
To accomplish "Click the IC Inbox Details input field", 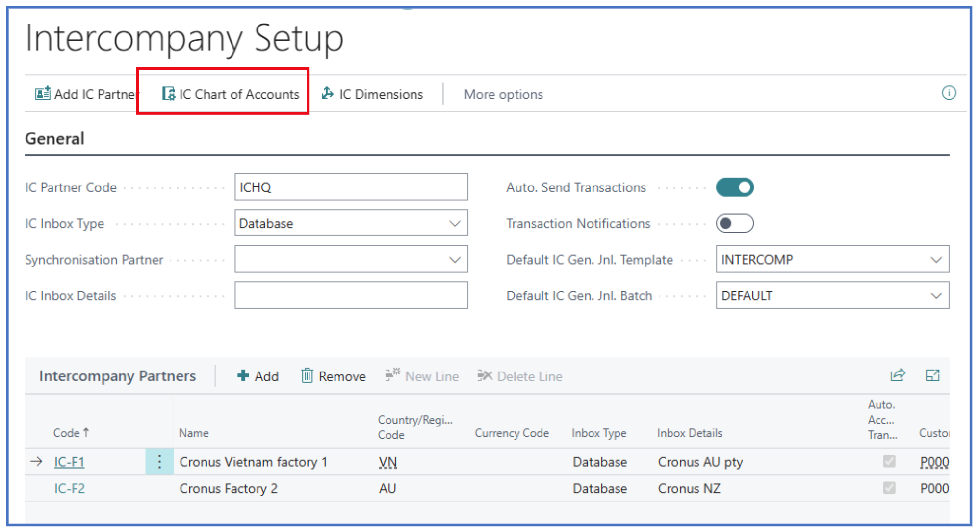I will [x=351, y=295].
